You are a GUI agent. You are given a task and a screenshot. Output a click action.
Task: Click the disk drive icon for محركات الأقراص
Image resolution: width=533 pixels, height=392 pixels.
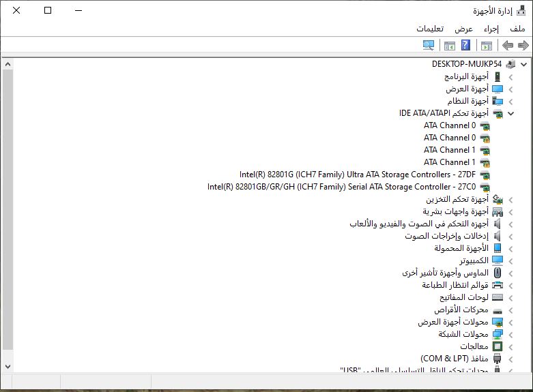click(498, 310)
